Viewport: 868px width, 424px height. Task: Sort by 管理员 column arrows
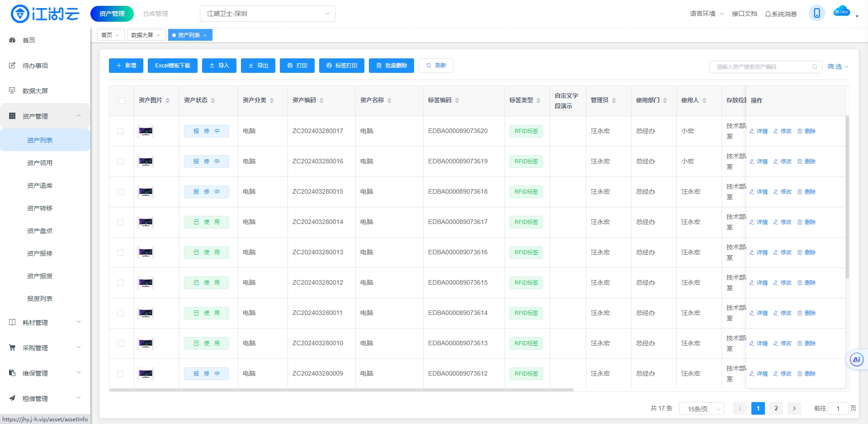pyautogui.click(x=614, y=100)
